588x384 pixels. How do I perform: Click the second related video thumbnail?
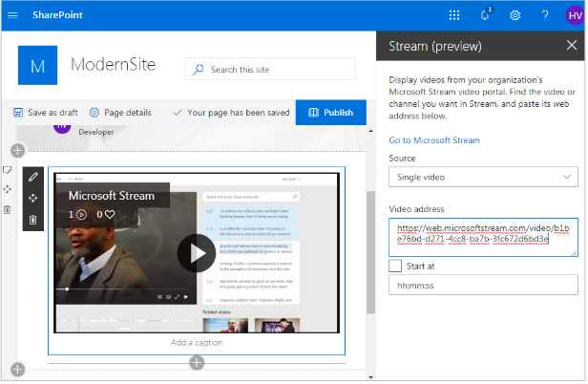click(x=278, y=326)
